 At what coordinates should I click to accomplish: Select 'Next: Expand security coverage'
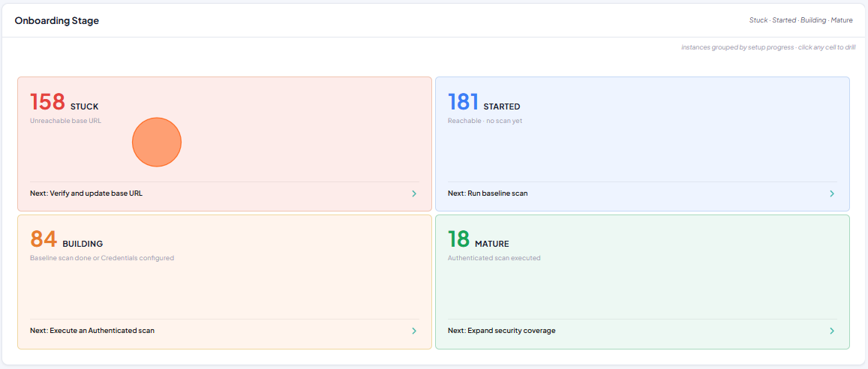[502, 331]
